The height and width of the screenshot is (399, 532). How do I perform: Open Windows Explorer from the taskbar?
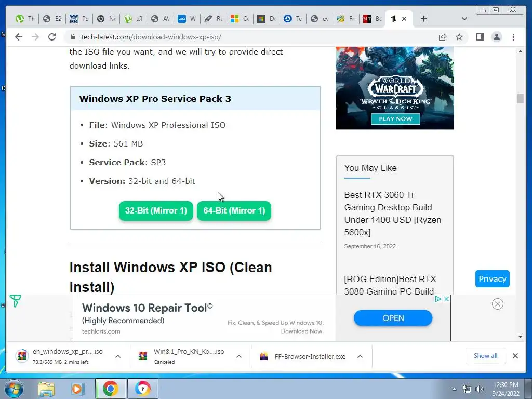pos(46,389)
